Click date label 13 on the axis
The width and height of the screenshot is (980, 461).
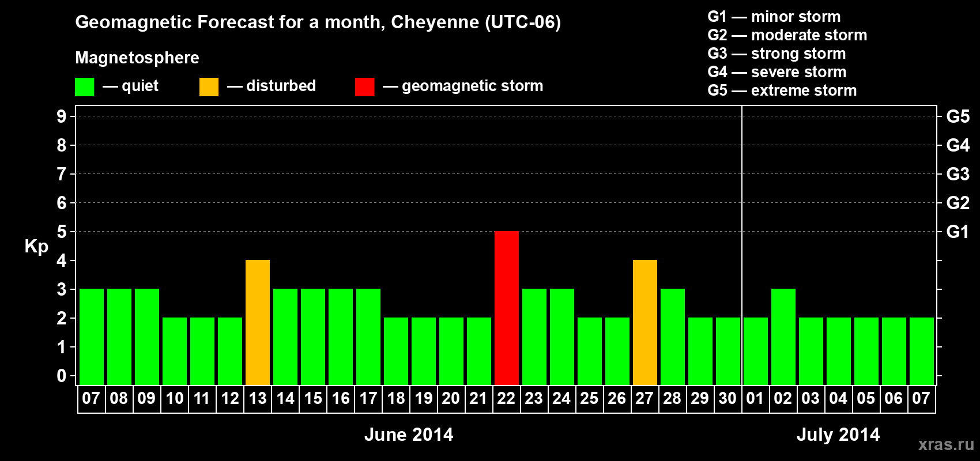click(x=258, y=398)
